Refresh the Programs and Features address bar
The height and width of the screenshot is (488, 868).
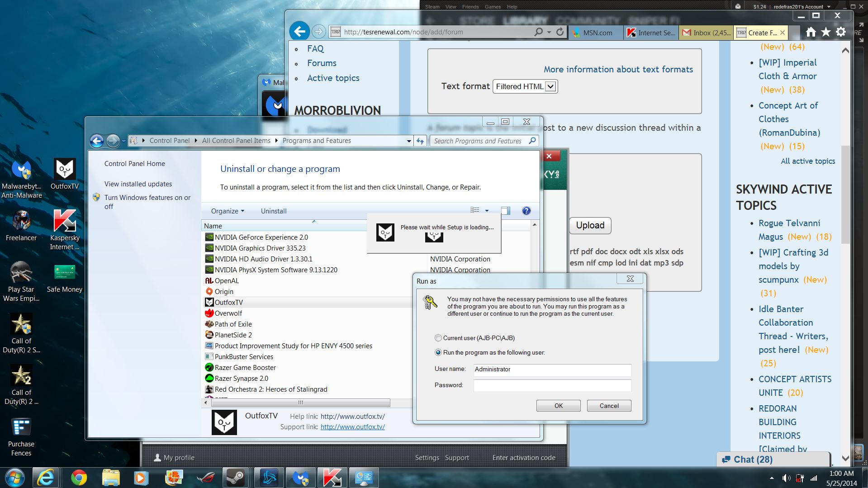tap(420, 141)
